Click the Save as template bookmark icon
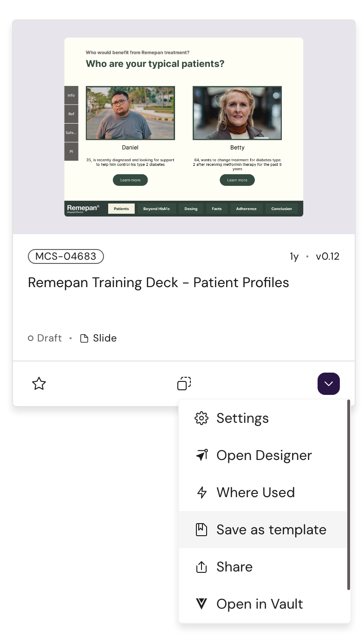The width and height of the screenshot is (364, 643). click(201, 530)
